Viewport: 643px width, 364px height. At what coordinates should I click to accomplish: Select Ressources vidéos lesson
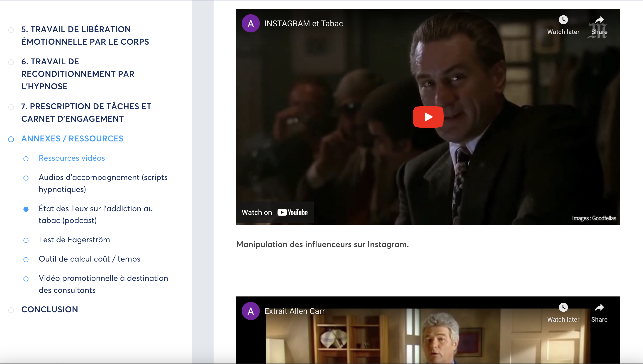coord(72,158)
